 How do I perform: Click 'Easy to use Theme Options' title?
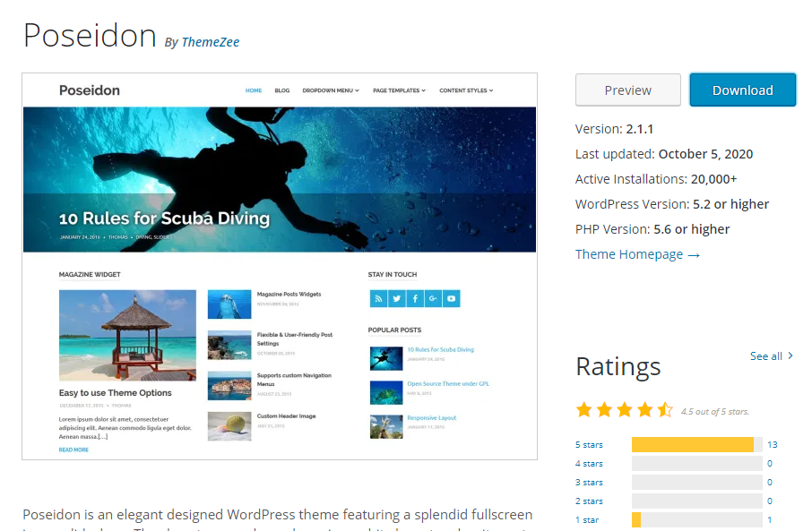[x=115, y=393]
